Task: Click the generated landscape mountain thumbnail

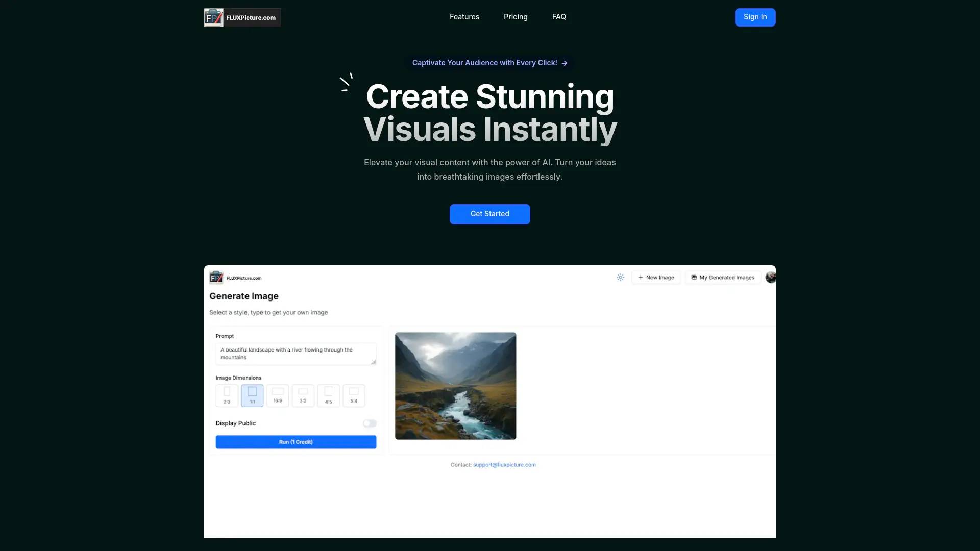Action: point(455,386)
